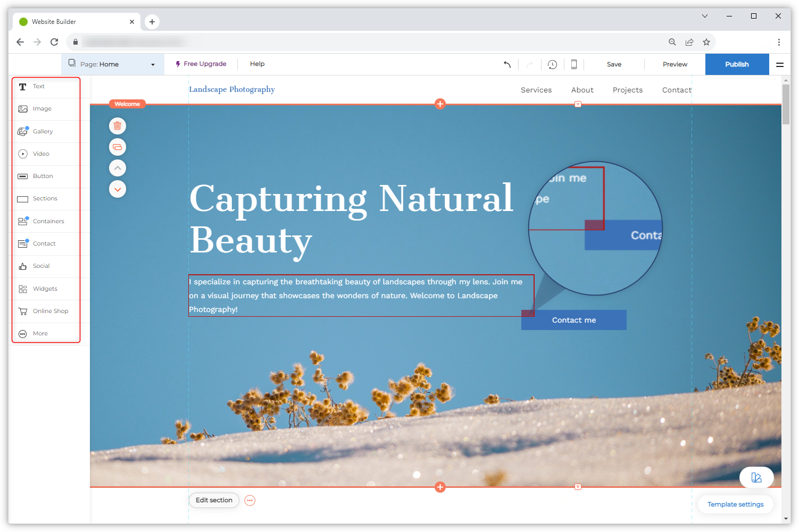799x532 pixels.
Task: Click the section background change icon
Action: (118, 147)
